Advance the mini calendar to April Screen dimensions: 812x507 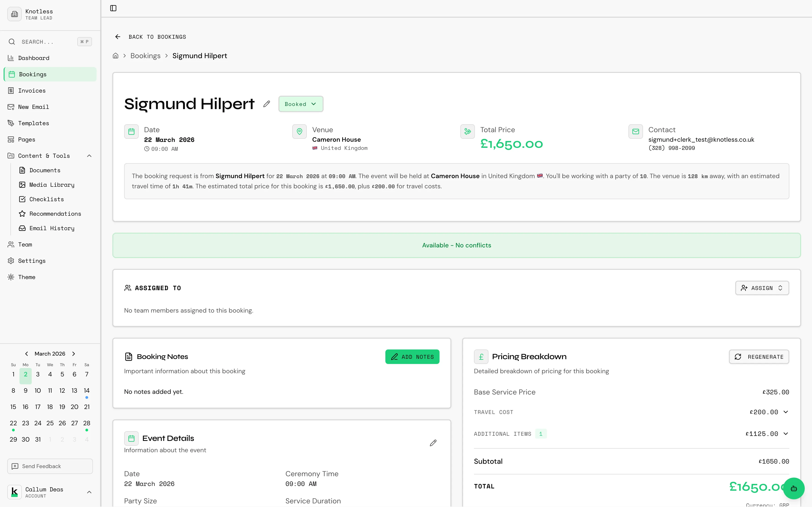point(73,353)
